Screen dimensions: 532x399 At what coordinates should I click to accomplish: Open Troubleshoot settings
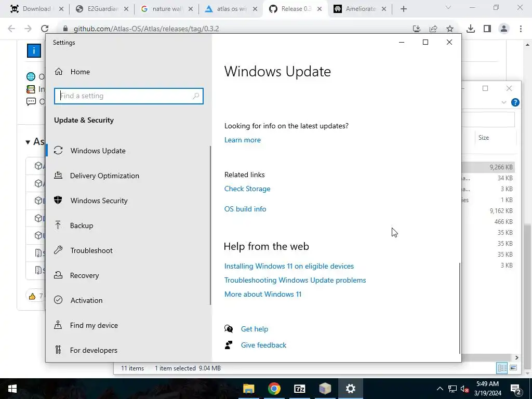(91, 250)
